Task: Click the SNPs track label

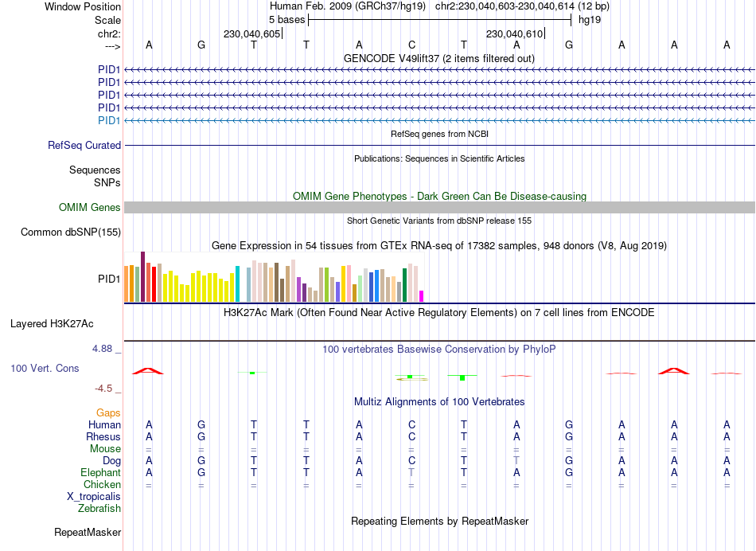Action: [x=107, y=183]
